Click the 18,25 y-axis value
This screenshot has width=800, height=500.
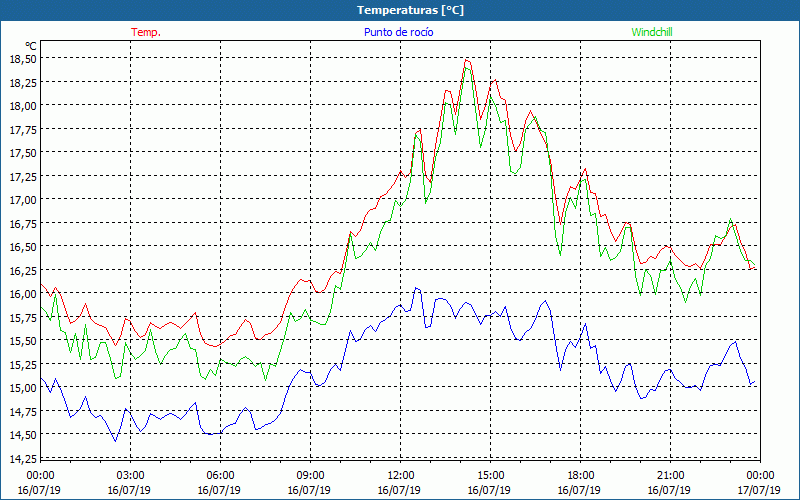pyautogui.click(x=23, y=82)
